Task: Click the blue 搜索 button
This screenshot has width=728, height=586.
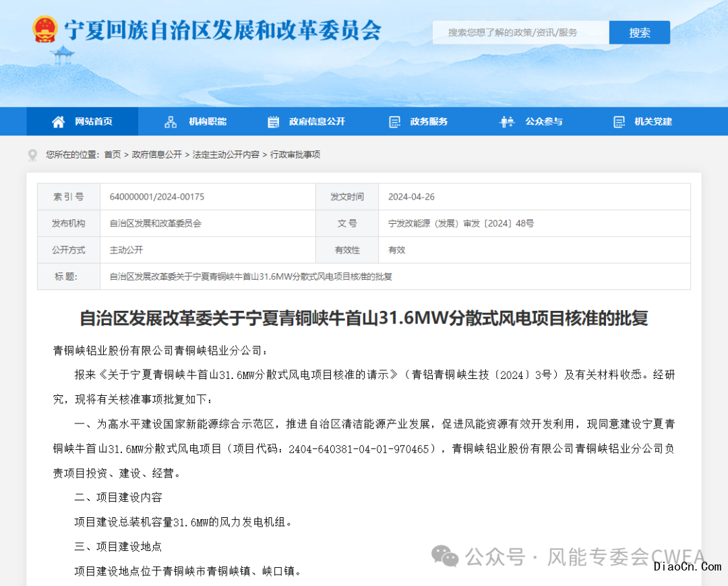Action: pos(639,32)
